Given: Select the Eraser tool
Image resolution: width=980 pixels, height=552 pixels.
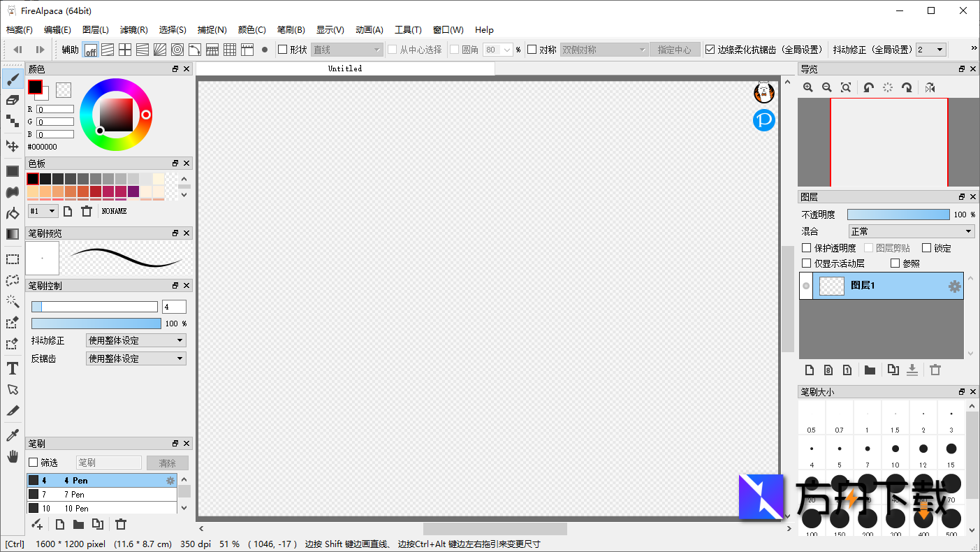Looking at the screenshot, I should [x=12, y=100].
